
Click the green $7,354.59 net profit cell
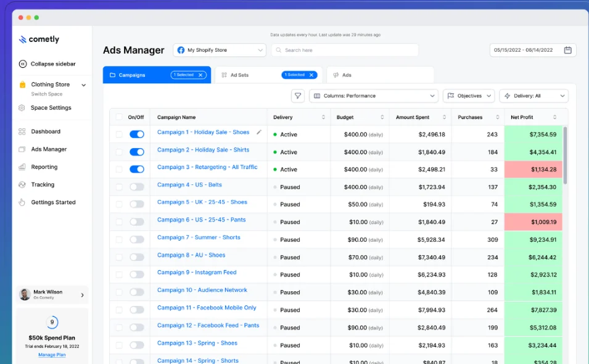click(x=533, y=134)
